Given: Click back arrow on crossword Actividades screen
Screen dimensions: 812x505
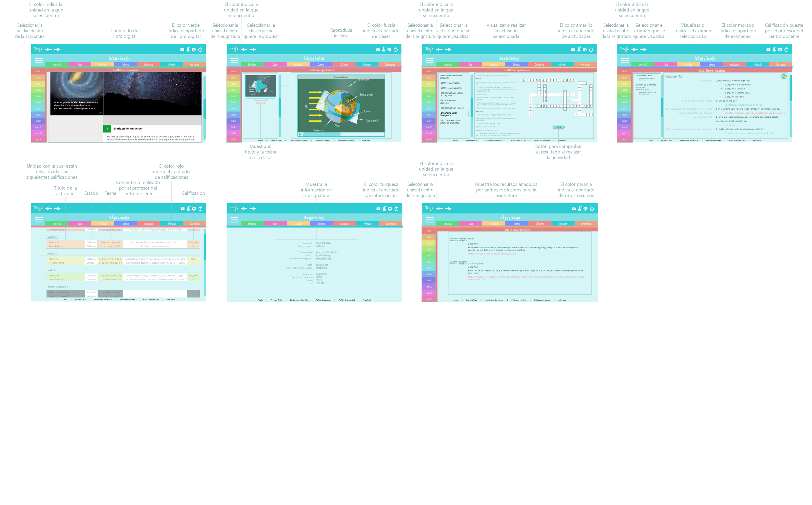Looking at the screenshot, I should point(440,50).
